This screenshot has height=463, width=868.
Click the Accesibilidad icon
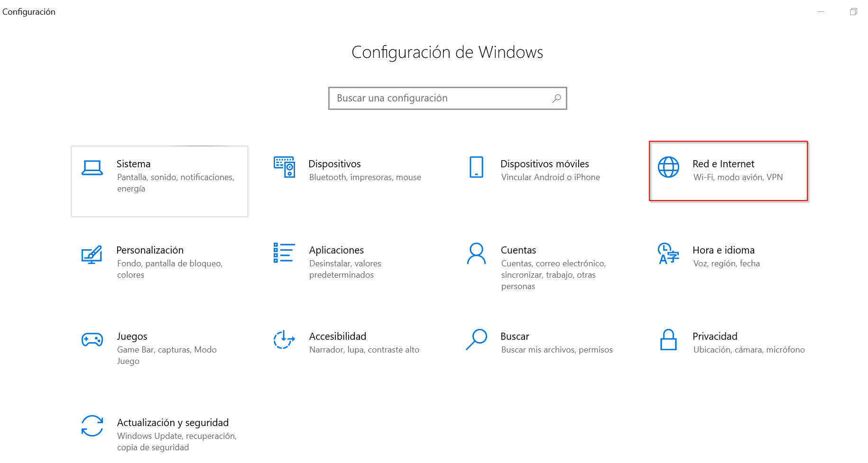[284, 340]
